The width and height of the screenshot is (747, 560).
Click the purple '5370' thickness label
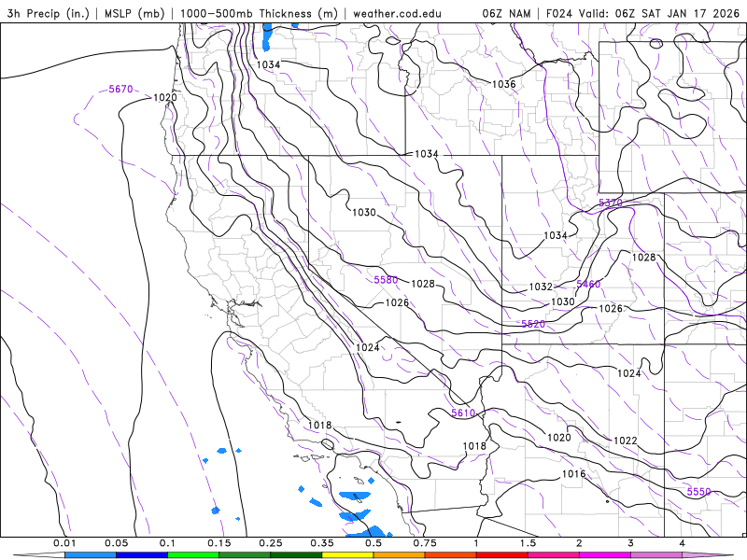tap(611, 203)
